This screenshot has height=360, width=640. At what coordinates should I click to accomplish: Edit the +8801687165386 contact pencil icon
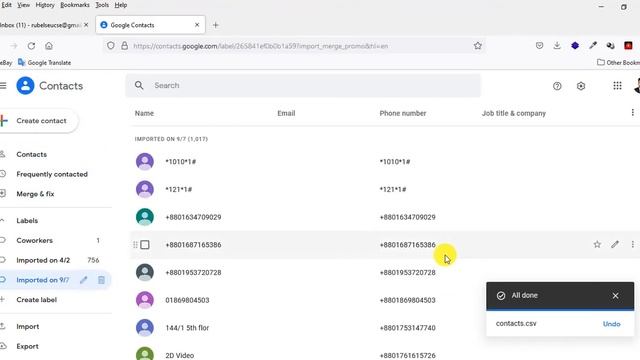(615, 244)
